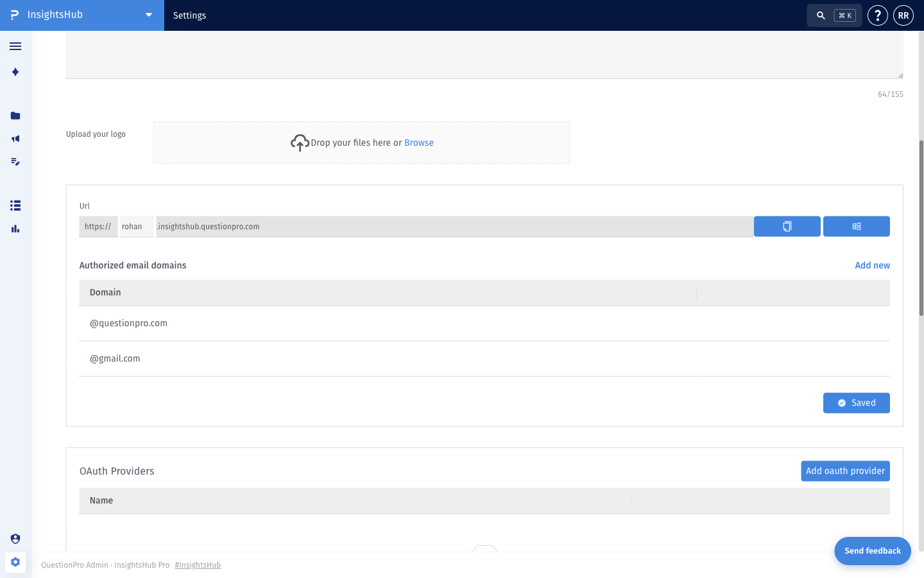Click the OAuth Providers heading
This screenshot has height=578, width=924.
(117, 471)
